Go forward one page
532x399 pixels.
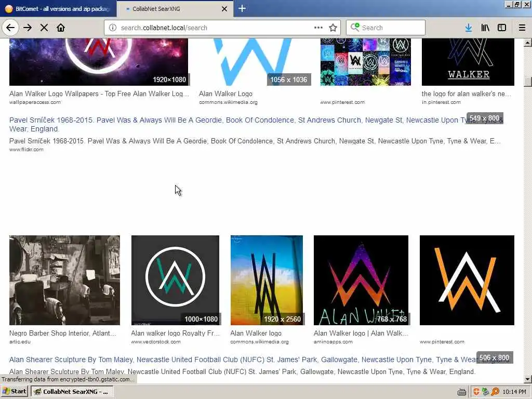coord(28,28)
